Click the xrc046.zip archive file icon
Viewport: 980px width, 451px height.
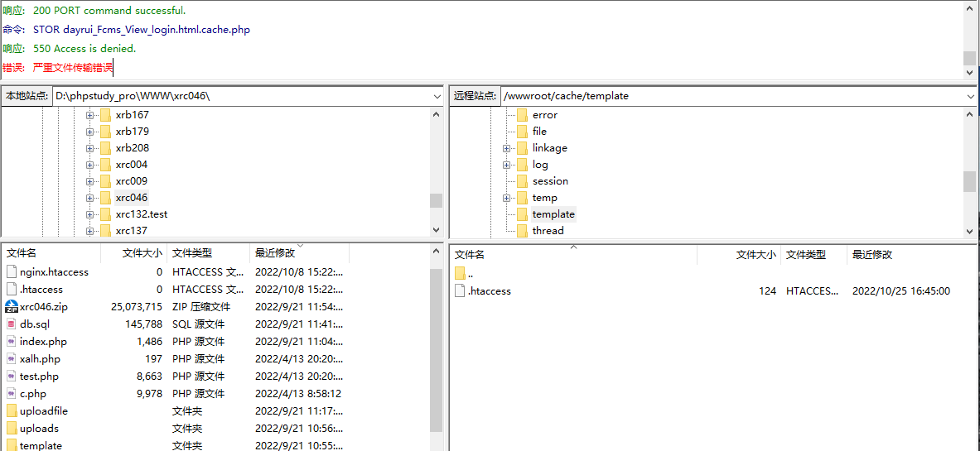click(x=12, y=307)
